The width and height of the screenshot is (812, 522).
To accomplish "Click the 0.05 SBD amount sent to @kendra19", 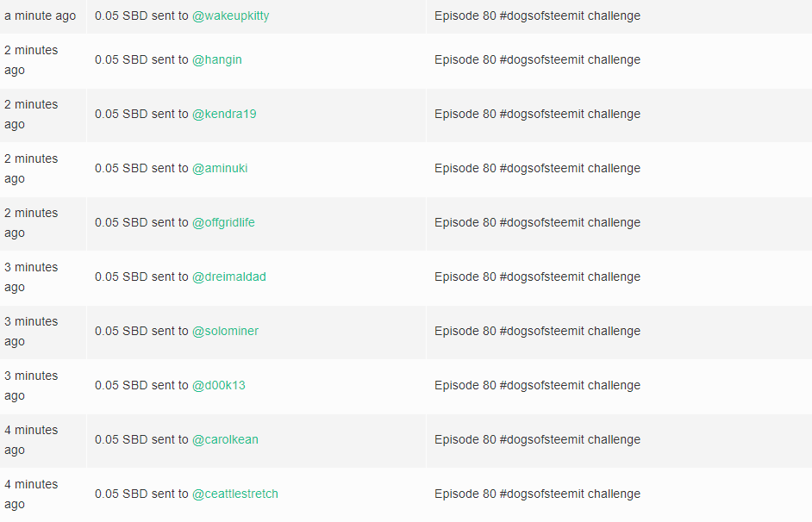I will click(x=122, y=114).
